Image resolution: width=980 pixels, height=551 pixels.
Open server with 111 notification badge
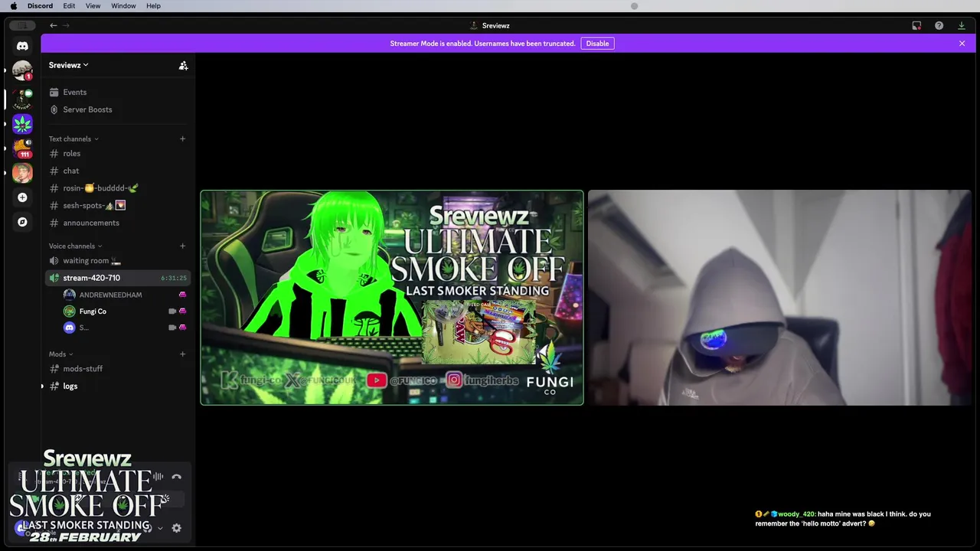(22, 148)
